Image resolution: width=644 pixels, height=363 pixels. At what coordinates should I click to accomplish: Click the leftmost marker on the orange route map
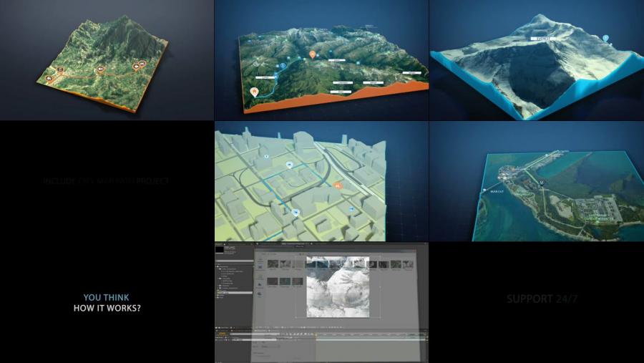click(x=49, y=77)
